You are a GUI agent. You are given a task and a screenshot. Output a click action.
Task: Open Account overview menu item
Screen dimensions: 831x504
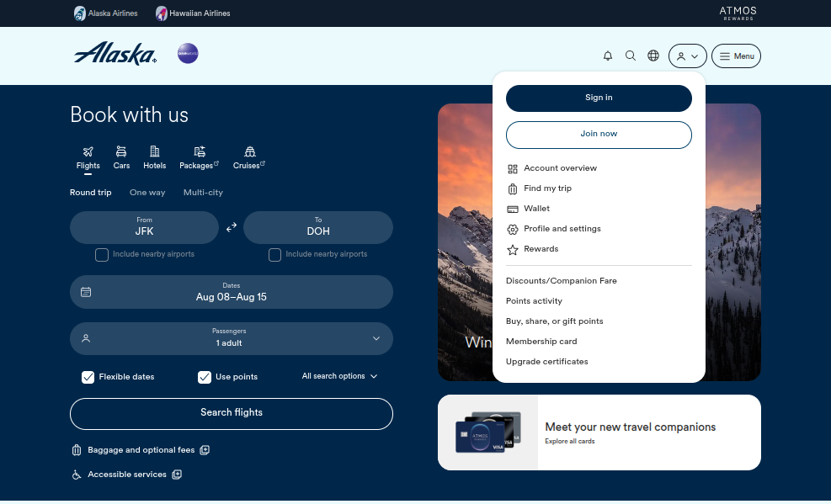(x=560, y=168)
